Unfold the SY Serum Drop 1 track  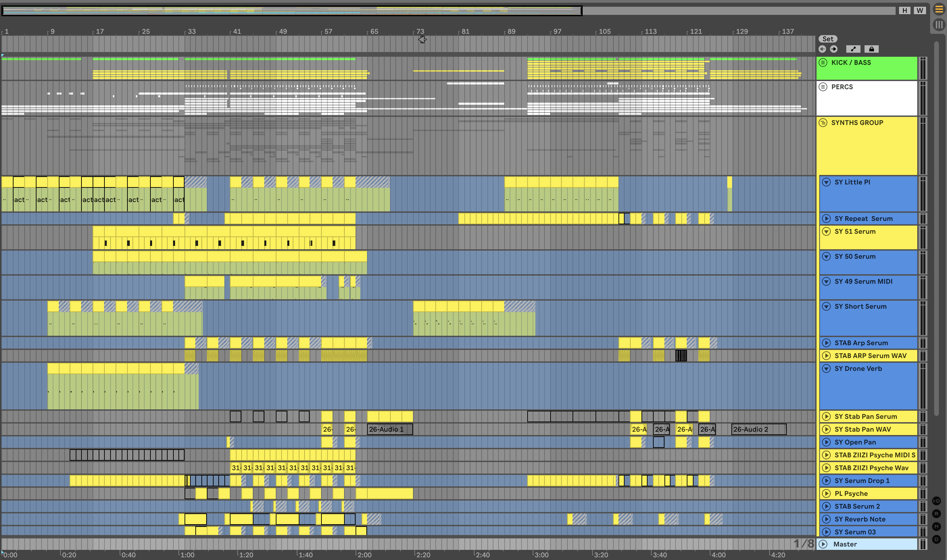point(827,481)
